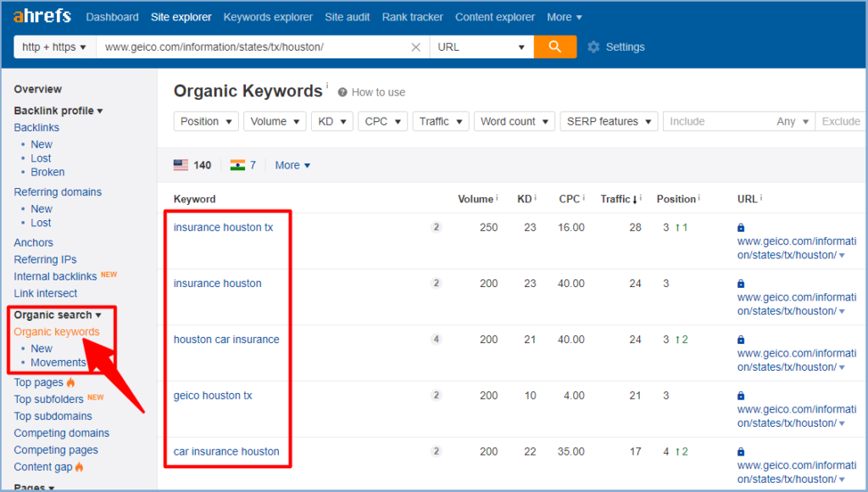Open Settings via the gear icon

click(x=593, y=47)
